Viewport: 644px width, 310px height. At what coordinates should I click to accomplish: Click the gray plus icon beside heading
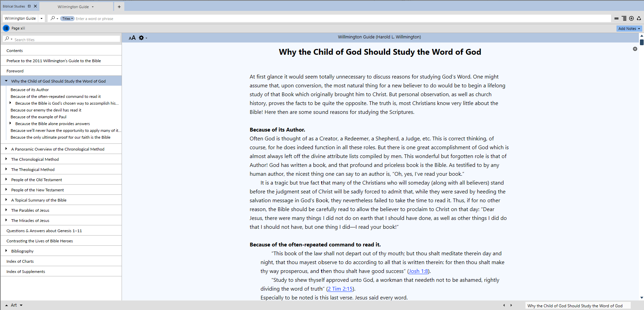point(635,49)
